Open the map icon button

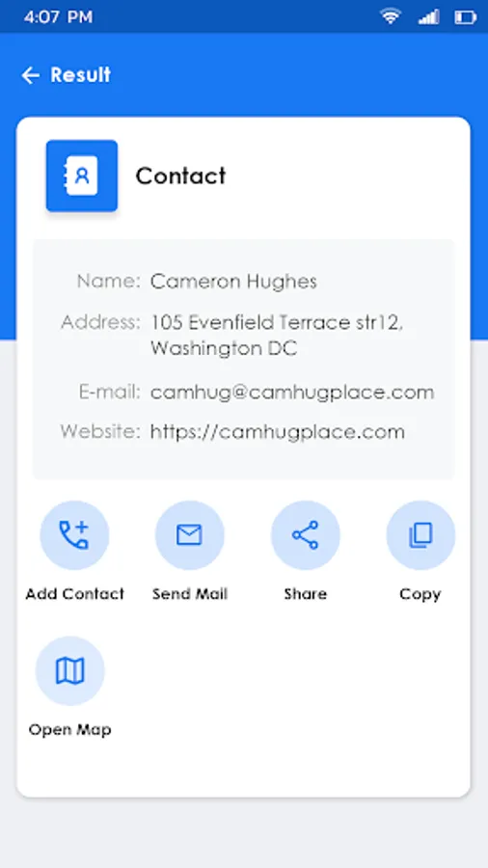tap(69, 670)
